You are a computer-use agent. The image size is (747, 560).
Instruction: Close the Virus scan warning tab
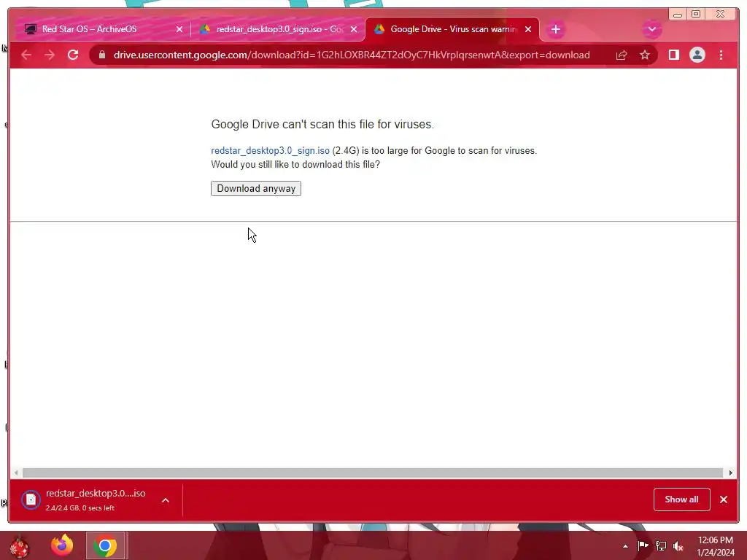[528, 29]
